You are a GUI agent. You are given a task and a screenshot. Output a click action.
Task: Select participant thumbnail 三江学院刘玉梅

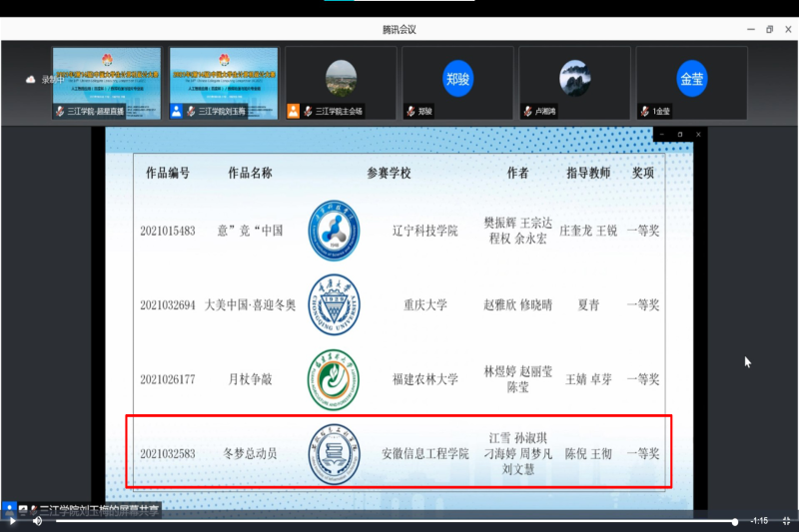coord(224,83)
